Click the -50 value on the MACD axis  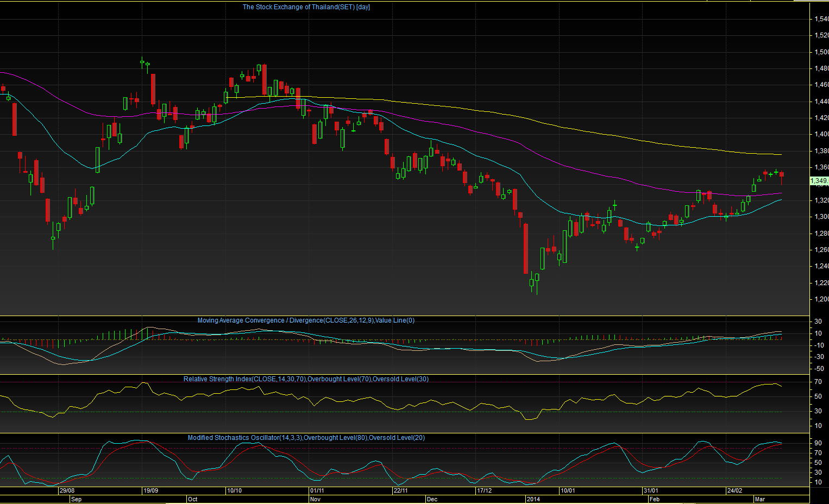click(x=818, y=369)
